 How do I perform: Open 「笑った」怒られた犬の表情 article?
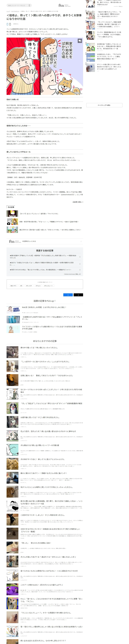(36, 543)
